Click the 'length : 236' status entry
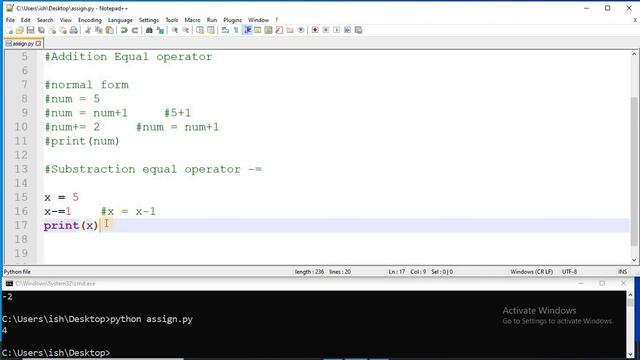Image resolution: width=640 pixels, height=360 pixels. (x=309, y=272)
